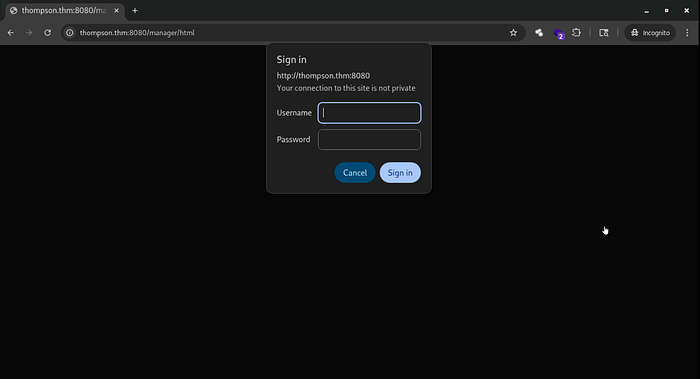Click into the Password field
This screenshot has width=700, height=379.
pos(369,139)
